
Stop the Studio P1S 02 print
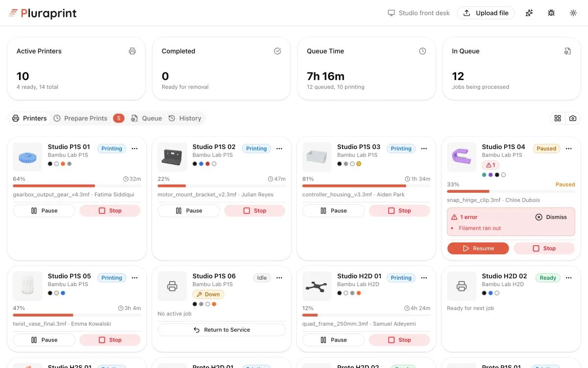pos(255,210)
